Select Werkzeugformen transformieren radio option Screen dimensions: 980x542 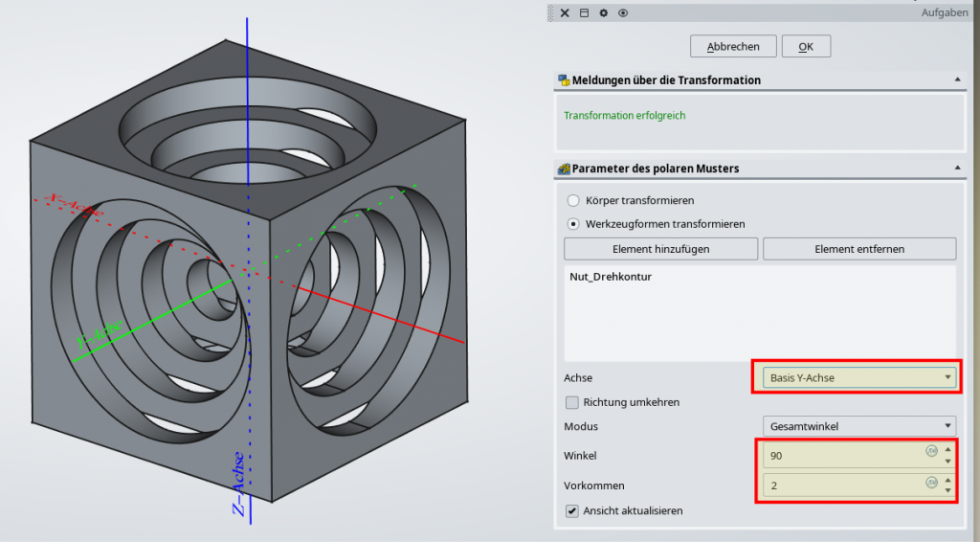573,224
